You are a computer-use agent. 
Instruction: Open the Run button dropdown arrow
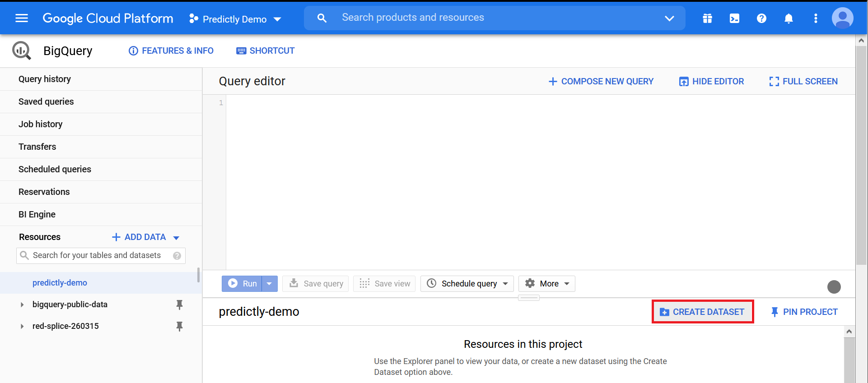(270, 284)
